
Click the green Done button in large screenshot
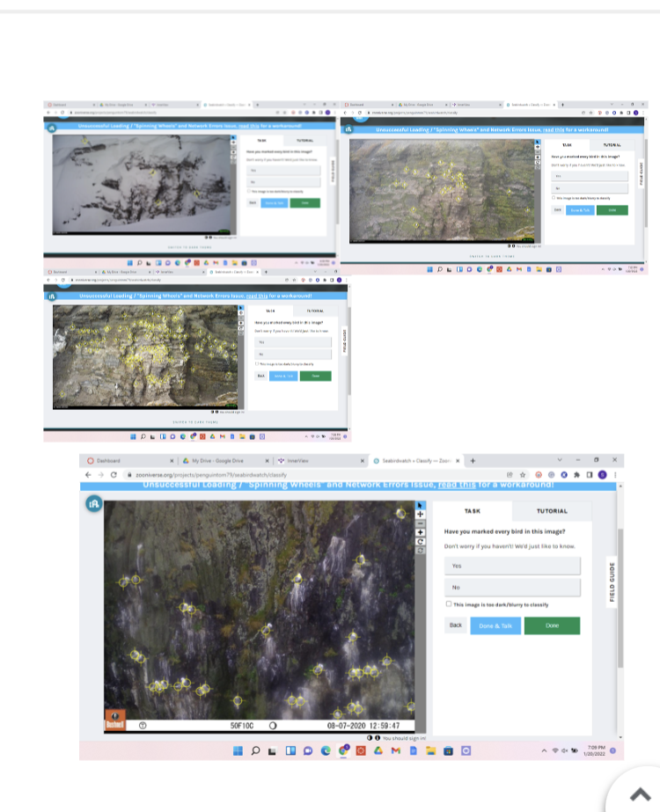[x=553, y=625]
